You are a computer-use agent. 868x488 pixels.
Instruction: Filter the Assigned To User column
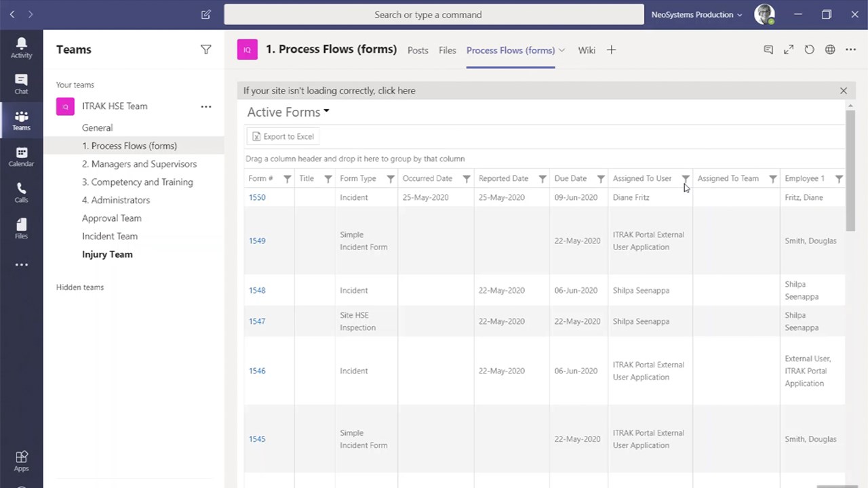(x=686, y=179)
